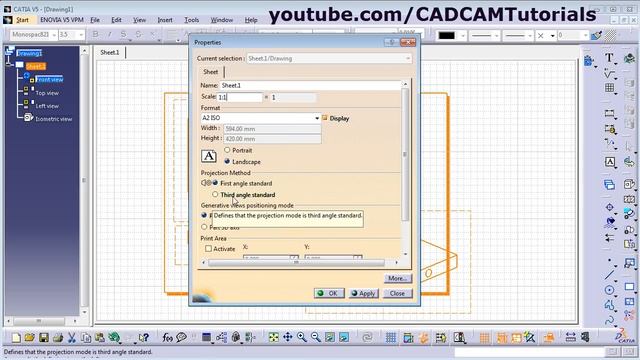Click the Zoom Out magnifier icon
640x360 pixels.
click(x=316, y=337)
